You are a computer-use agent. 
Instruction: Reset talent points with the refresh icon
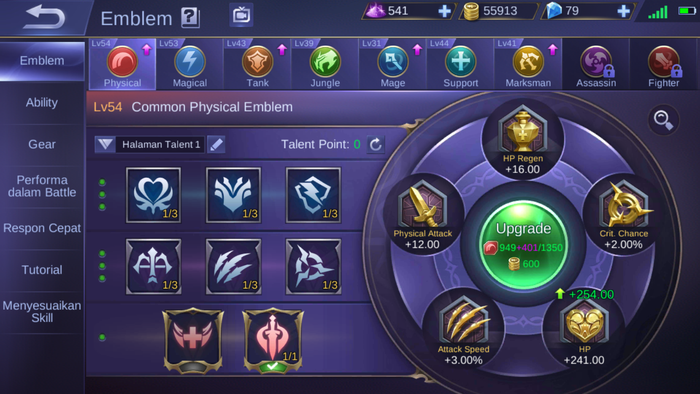tap(375, 144)
